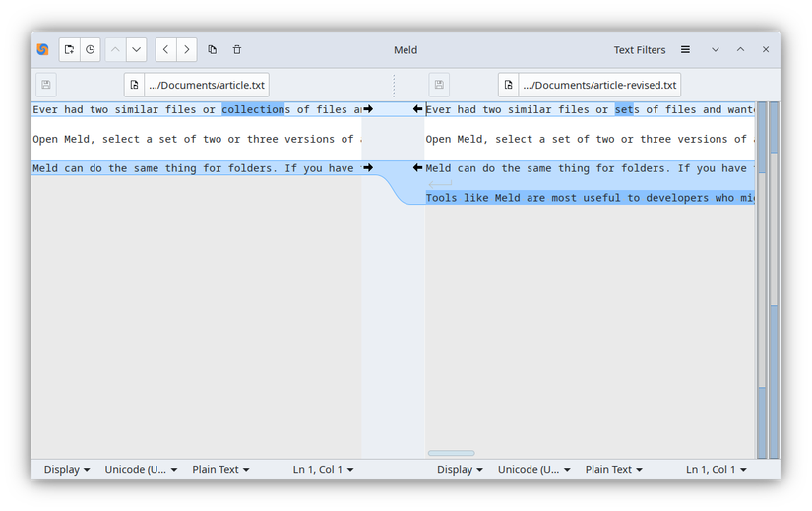Click the Meld application logo icon
The height and width of the screenshot is (511, 812).
[x=43, y=49]
